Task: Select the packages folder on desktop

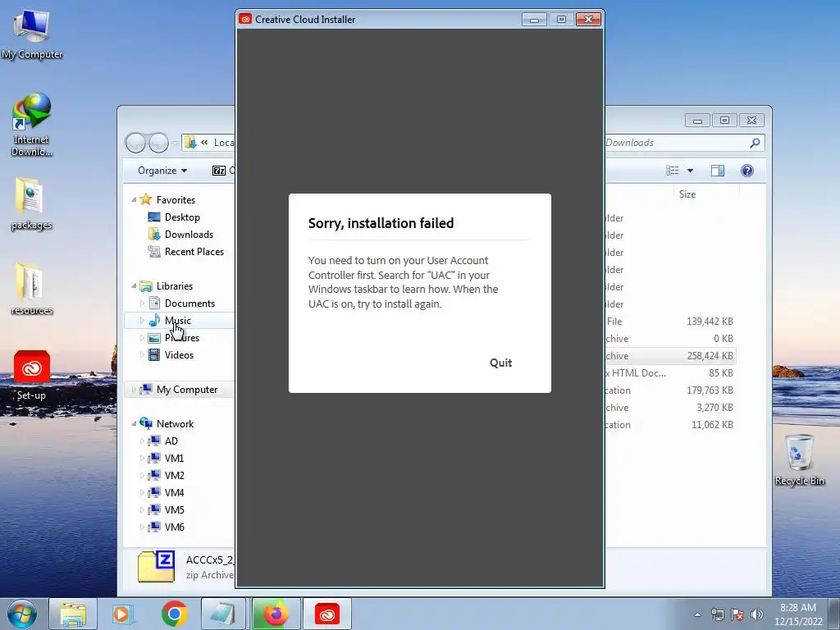Action: [32, 204]
